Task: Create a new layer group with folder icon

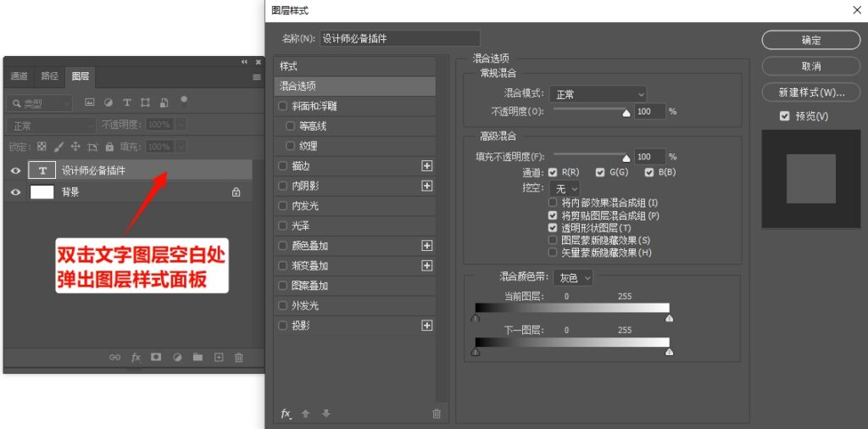Action: click(x=198, y=358)
